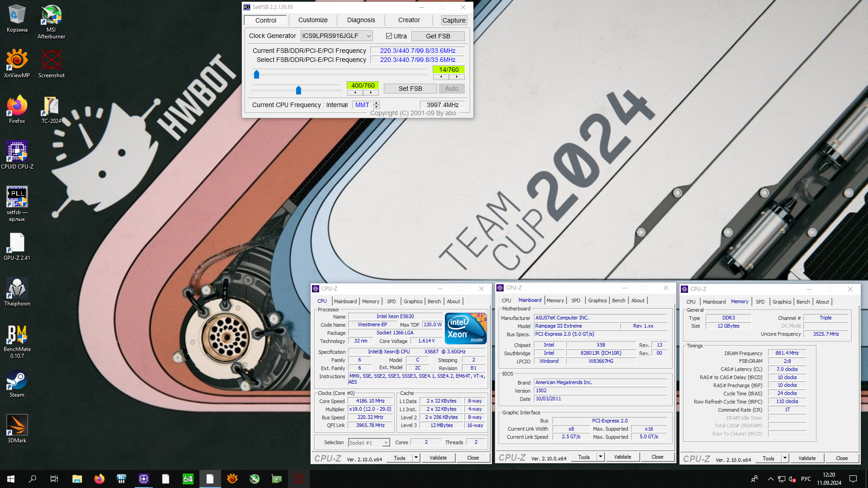
Task: Open taskbar Search magnifier
Action: click(x=33, y=479)
